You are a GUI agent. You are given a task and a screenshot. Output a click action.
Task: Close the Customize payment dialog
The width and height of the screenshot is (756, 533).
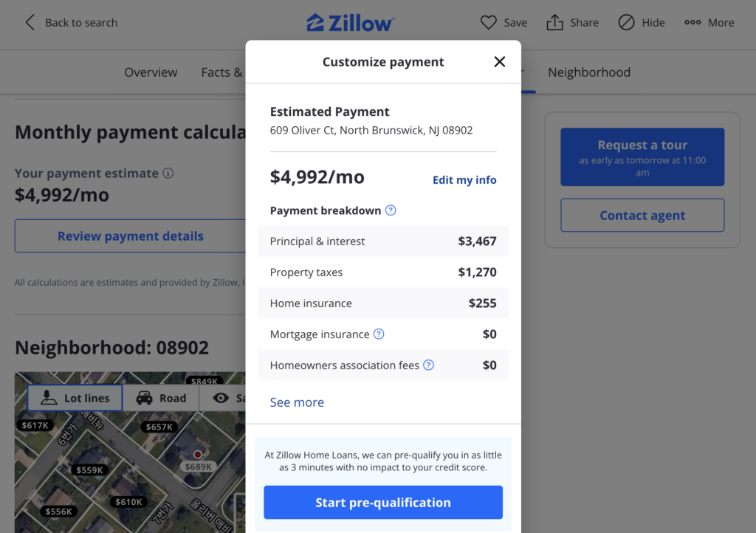[500, 62]
